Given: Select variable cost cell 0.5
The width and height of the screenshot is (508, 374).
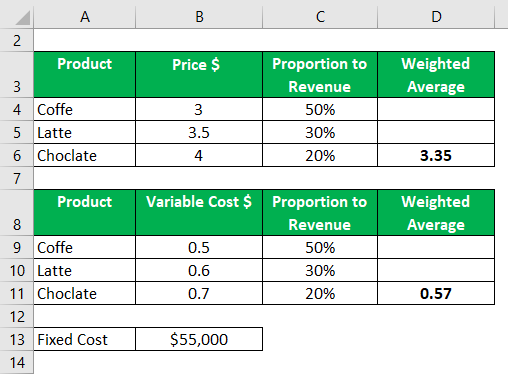Looking at the screenshot, I should [x=199, y=247].
